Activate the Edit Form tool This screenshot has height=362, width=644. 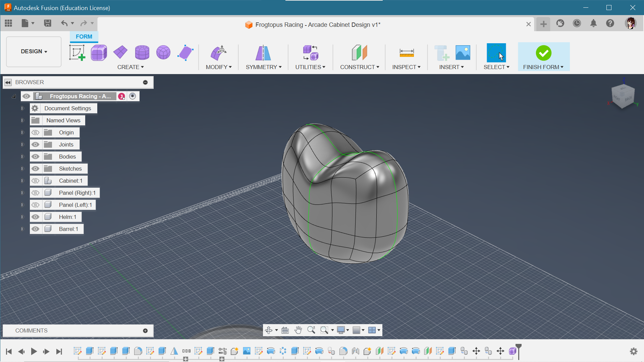[x=219, y=53]
